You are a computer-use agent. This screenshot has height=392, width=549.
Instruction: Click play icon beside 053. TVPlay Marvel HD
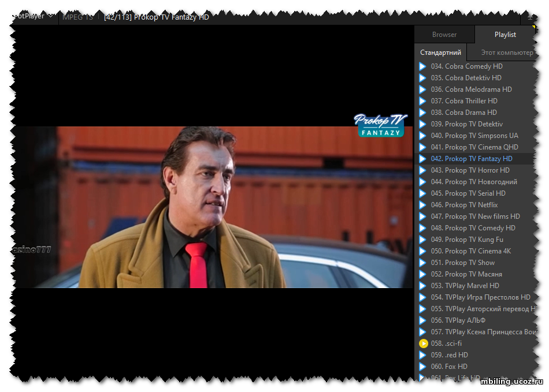[422, 286]
